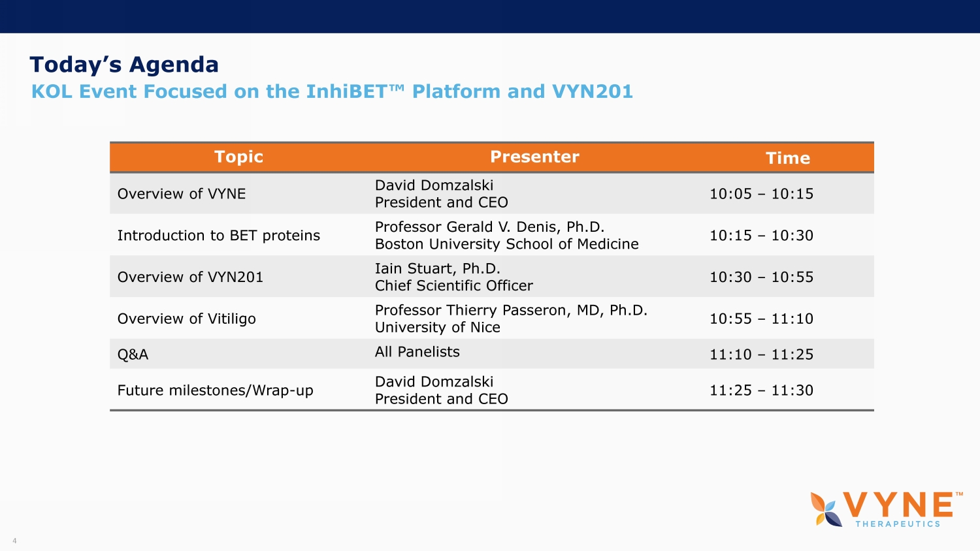Select the "Introduction to BET proteins" row
This screenshot has height=551, width=980.
pyautogui.click(x=219, y=236)
